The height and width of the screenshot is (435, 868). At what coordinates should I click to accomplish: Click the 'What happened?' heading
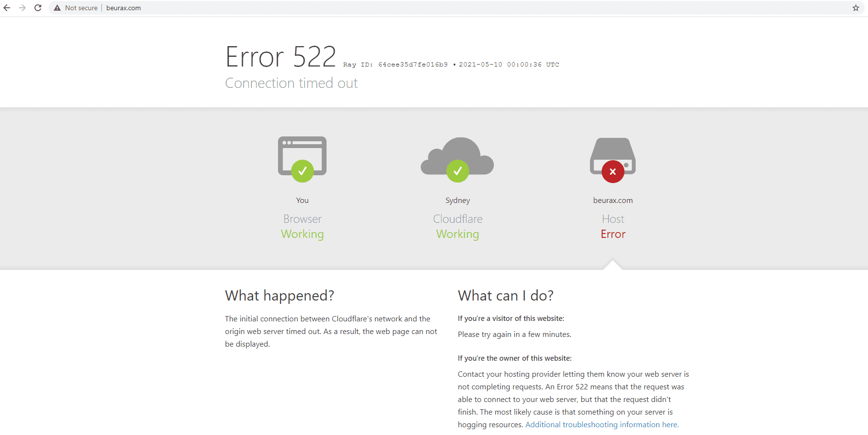(279, 296)
